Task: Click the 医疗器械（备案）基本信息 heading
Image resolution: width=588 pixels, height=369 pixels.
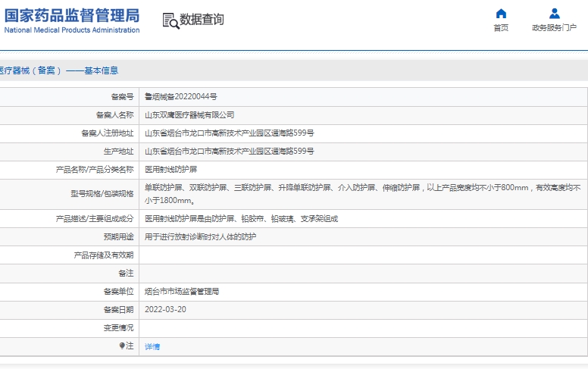Action: 59,70
